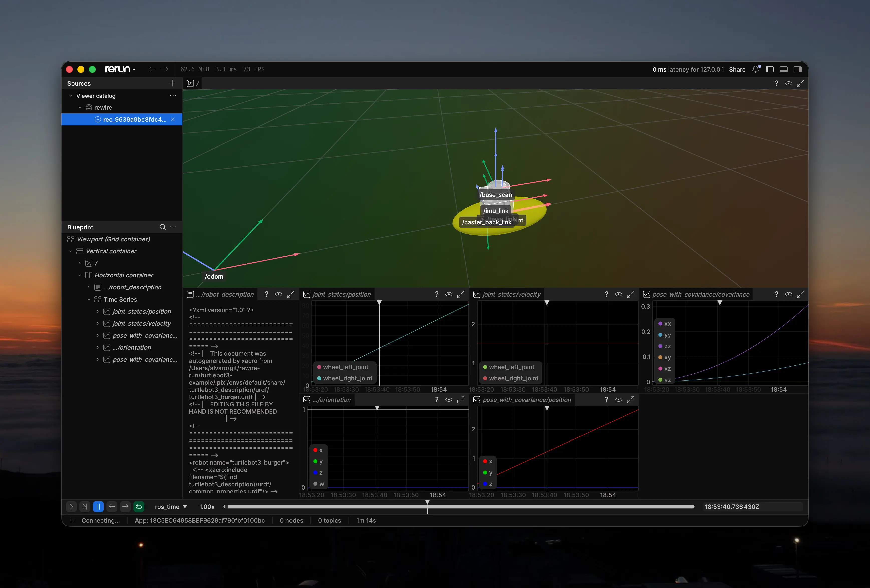Toggle visibility of the 3D view
Viewport: 870px width, 588px height.
click(788, 83)
